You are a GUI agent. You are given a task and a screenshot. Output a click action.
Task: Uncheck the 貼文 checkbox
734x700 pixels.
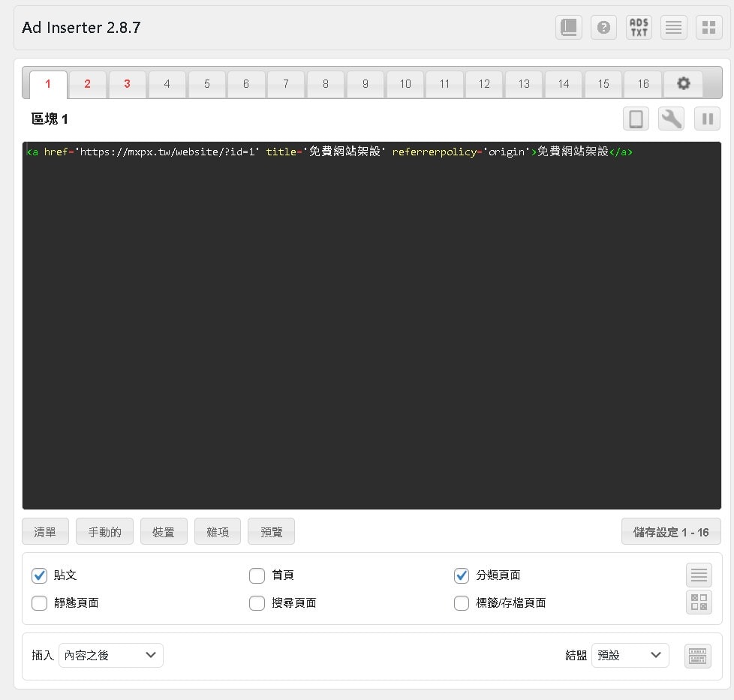coord(40,575)
